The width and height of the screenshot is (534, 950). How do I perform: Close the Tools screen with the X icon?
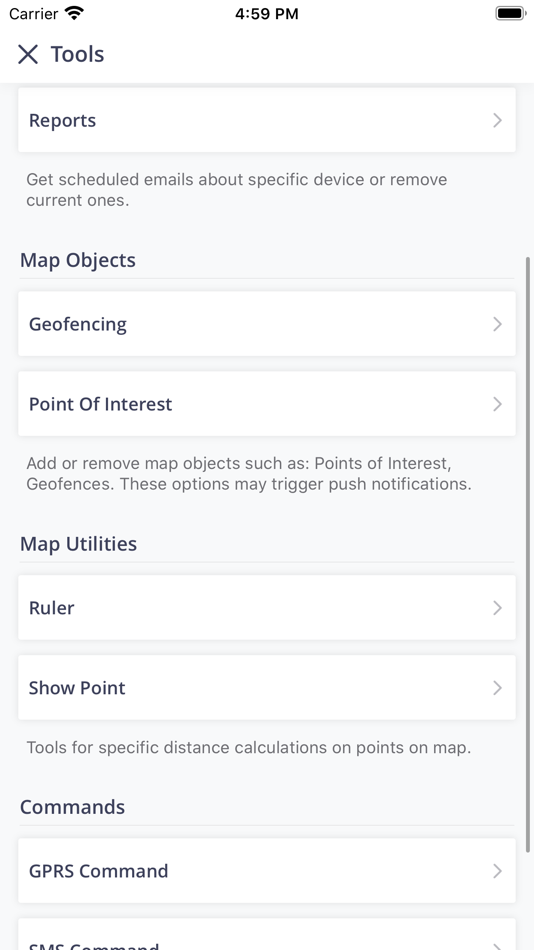[x=28, y=55]
